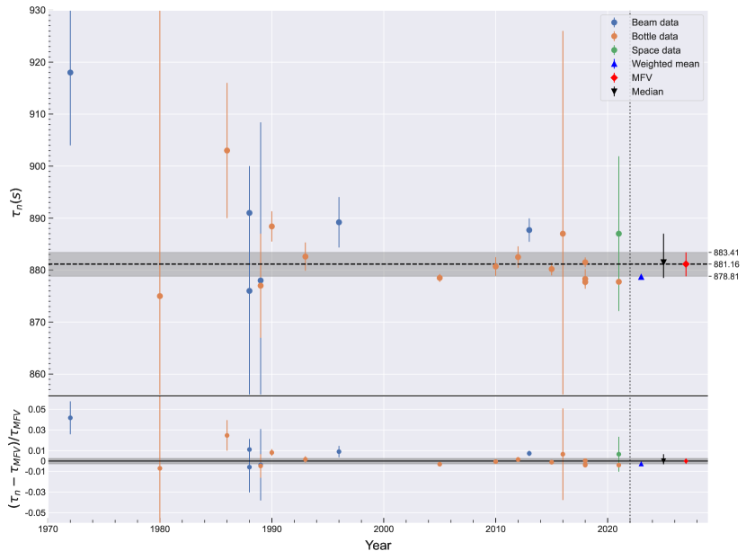This screenshot has height=560, width=746.
Task: Click the '1980' x-axis tick label
Action: pyautogui.click(x=160, y=529)
